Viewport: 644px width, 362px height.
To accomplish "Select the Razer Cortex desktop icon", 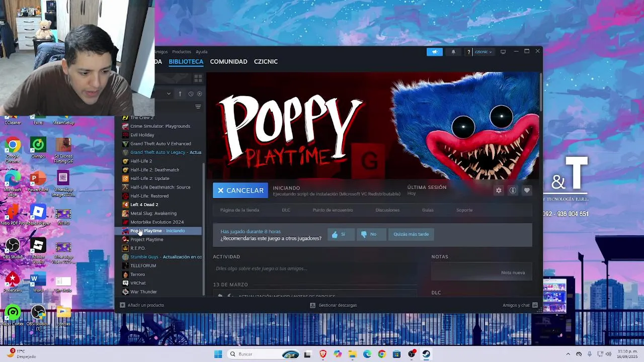I will 13,316.
